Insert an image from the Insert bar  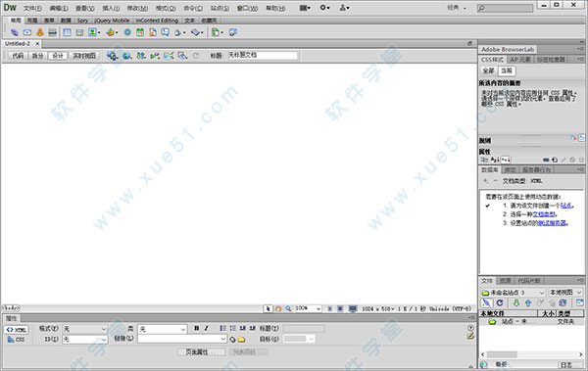[92, 32]
